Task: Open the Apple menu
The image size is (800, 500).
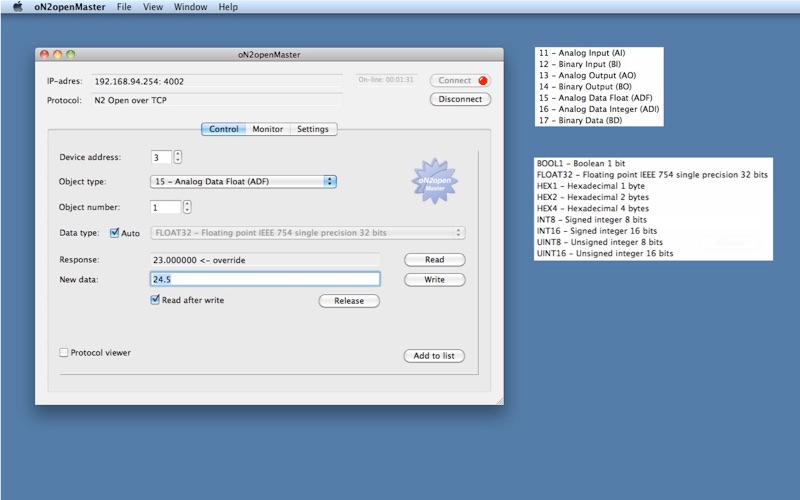Action: click(17, 7)
